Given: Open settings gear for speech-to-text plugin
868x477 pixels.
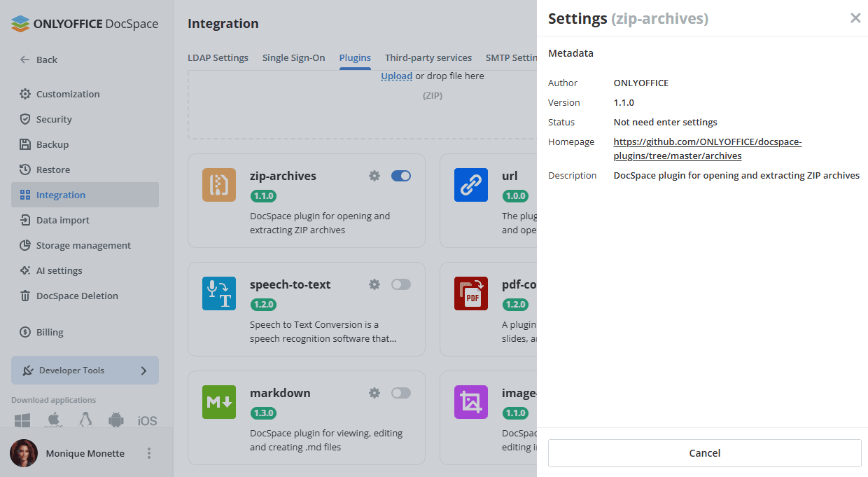Looking at the screenshot, I should coord(374,284).
